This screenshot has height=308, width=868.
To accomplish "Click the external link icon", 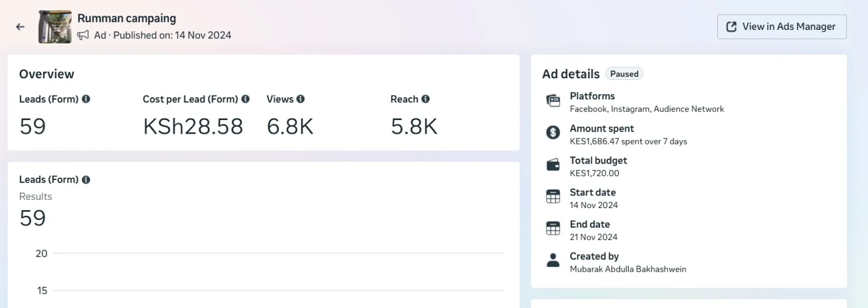I will [x=731, y=27].
